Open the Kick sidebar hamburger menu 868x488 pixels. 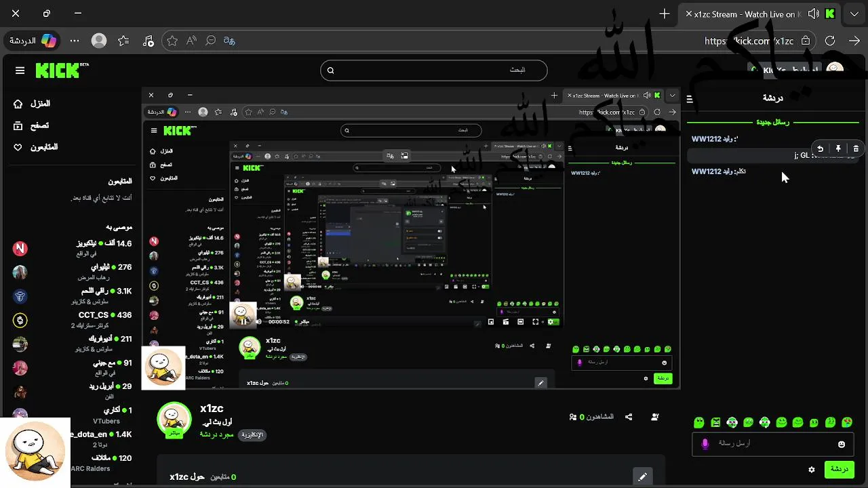20,70
